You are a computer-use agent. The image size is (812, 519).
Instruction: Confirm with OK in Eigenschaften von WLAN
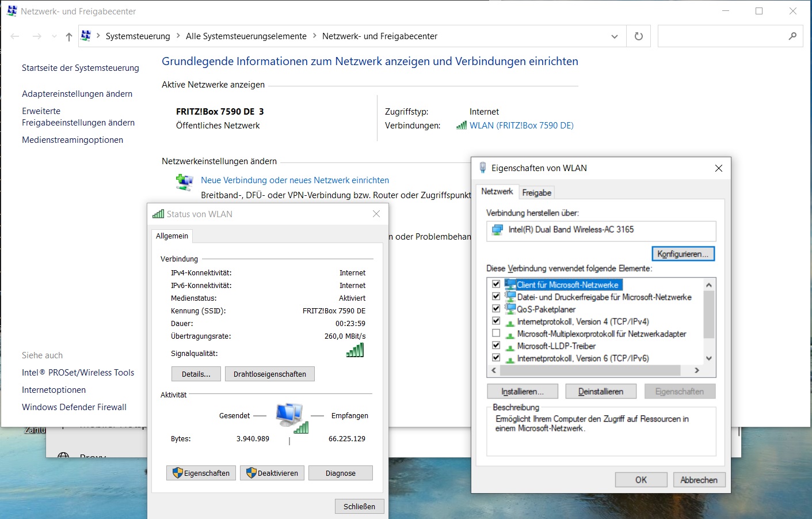click(641, 480)
